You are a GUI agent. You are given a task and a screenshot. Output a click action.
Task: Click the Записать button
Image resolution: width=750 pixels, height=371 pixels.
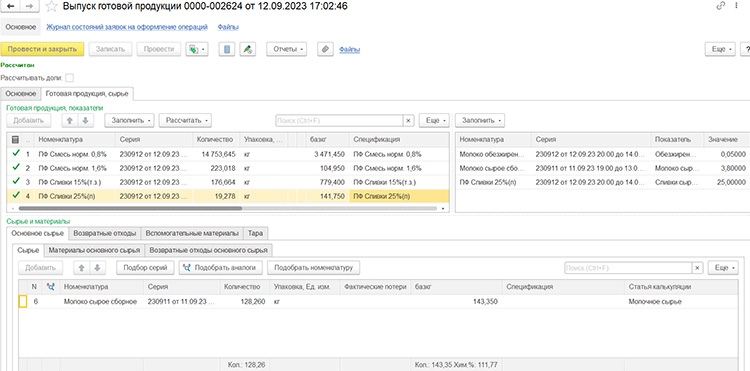[x=110, y=49]
